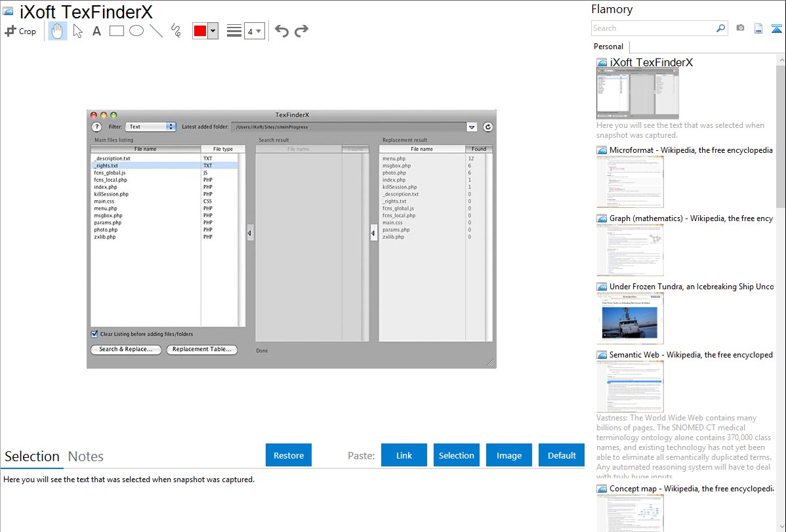Viewport: 786px width, 532px height.
Task: Select the Crop tool
Action: tap(20, 31)
